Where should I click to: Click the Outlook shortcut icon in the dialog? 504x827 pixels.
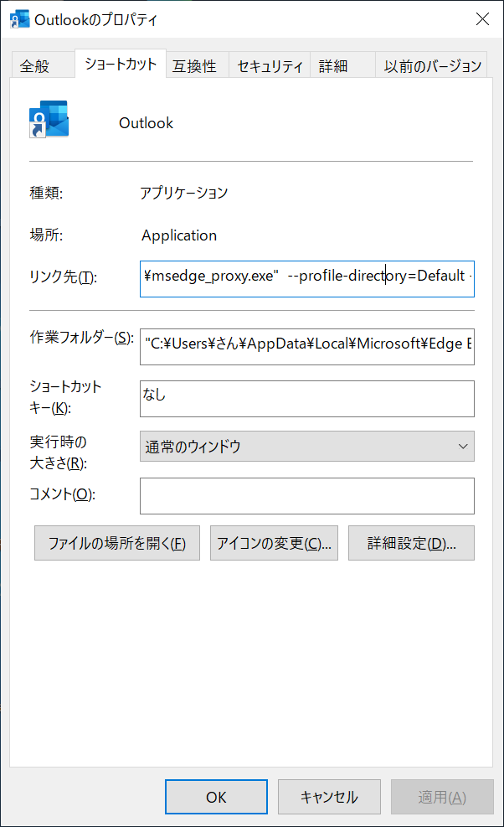[49, 119]
